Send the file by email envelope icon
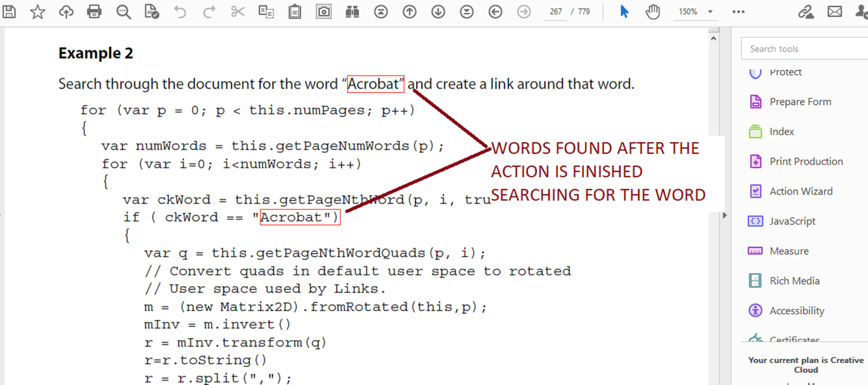The width and height of the screenshot is (868, 385). (835, 12)
